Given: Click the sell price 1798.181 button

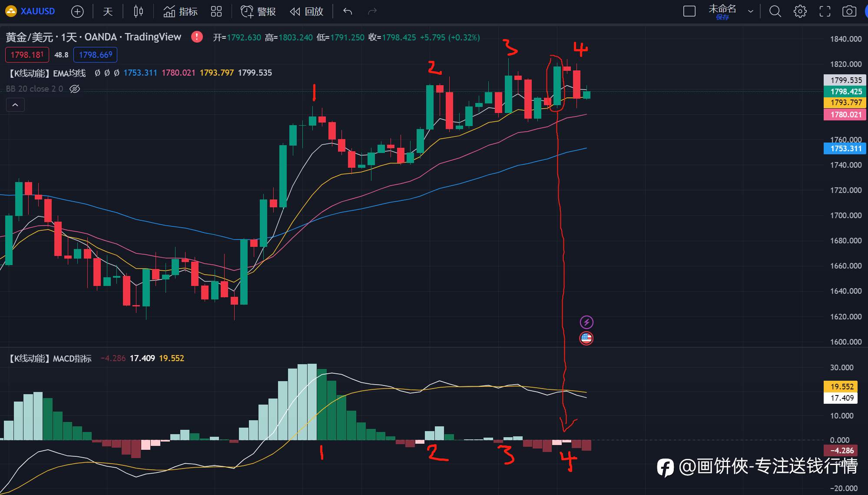Looking at the screenshot, I should click(x=27, y=55).
